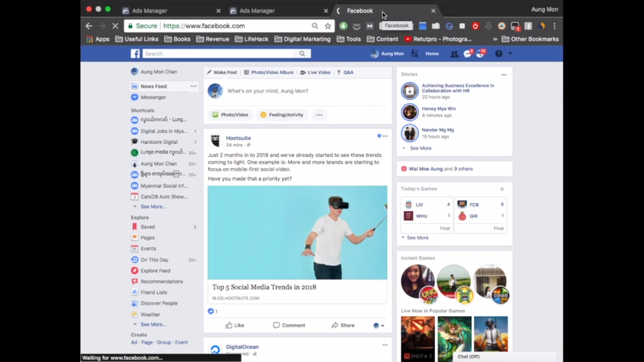Open Stories panel options ellipsis
Screen dimensions: 644x362
point(504,74)
